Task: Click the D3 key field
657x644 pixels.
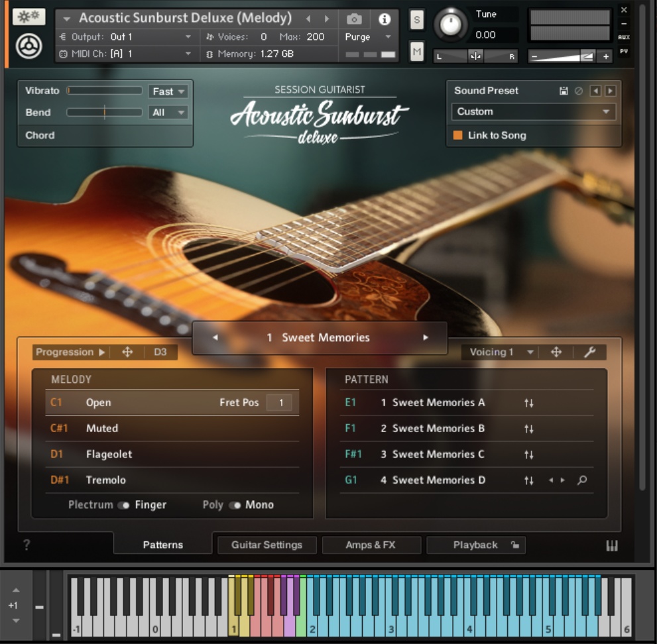Action: click(x=160, y=352)
